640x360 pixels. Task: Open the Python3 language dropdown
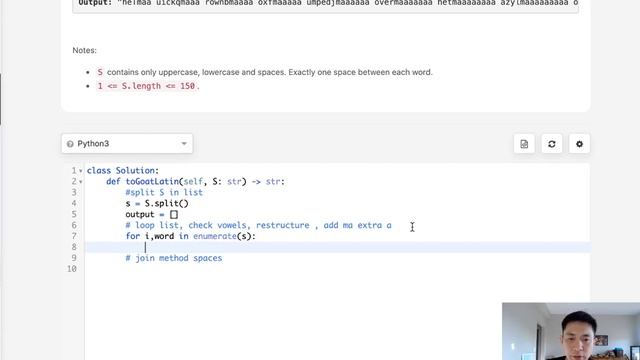(127, 144)
